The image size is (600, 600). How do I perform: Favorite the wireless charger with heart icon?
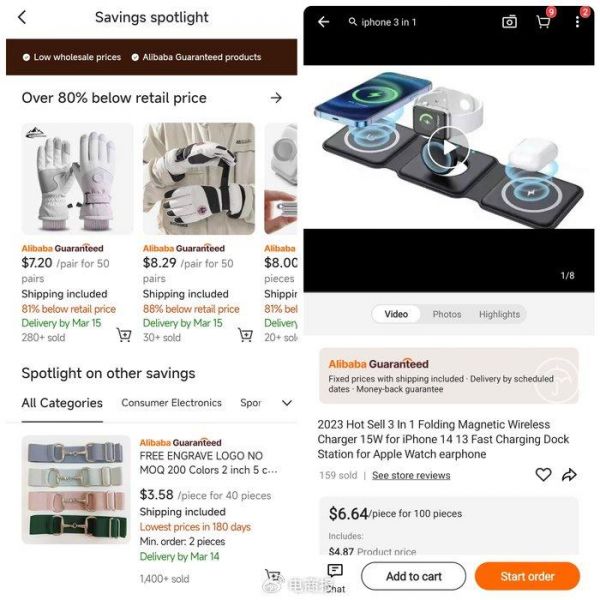pyautogui.click(x=543, y=474)
